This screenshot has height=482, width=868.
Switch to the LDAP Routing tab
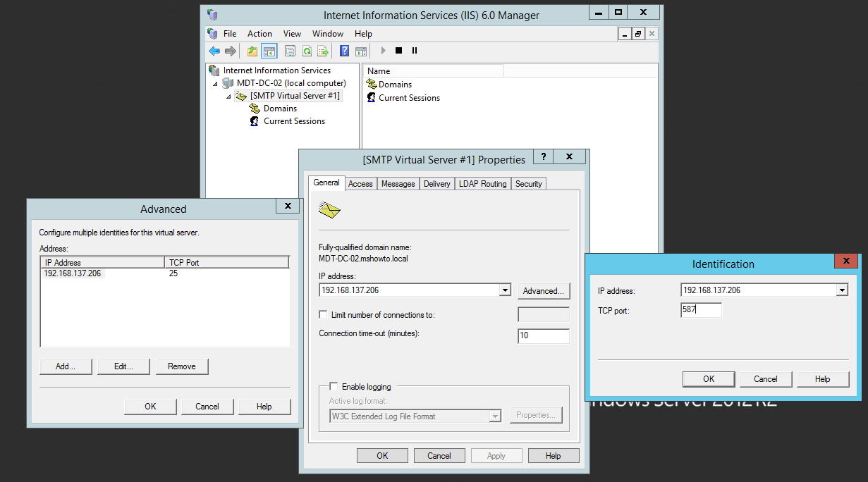tap(482, 184)
